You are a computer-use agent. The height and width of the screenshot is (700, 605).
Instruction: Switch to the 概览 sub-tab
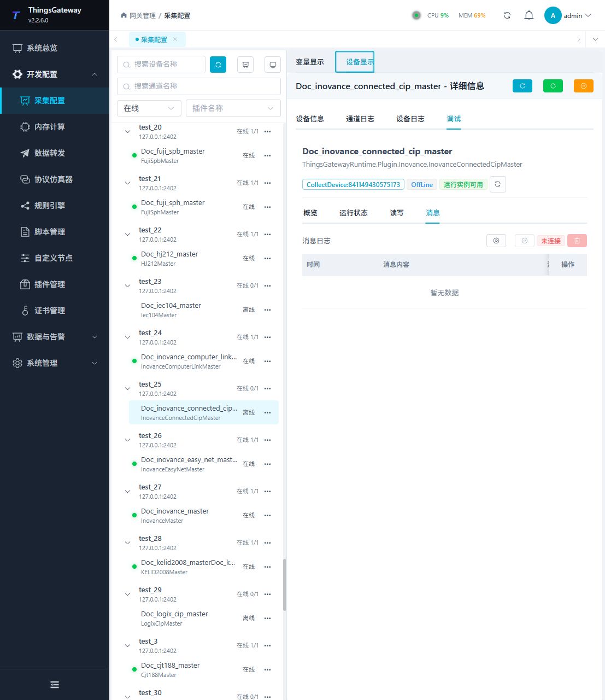click(310, 213)
